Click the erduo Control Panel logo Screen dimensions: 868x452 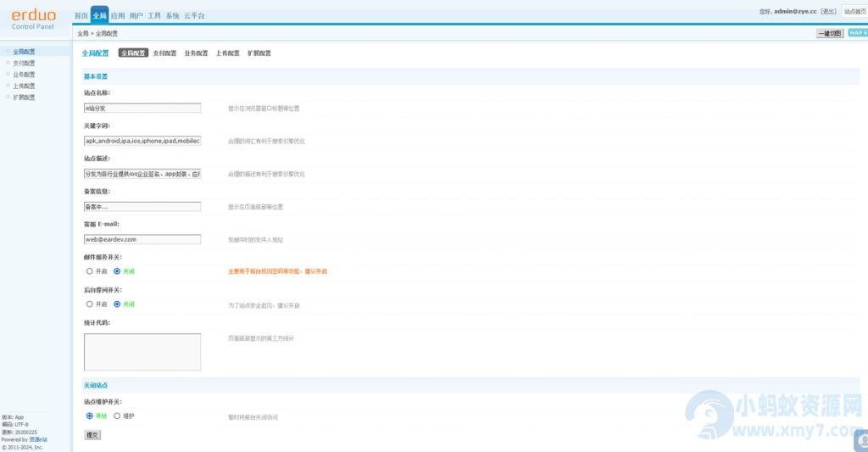(33, 20)
